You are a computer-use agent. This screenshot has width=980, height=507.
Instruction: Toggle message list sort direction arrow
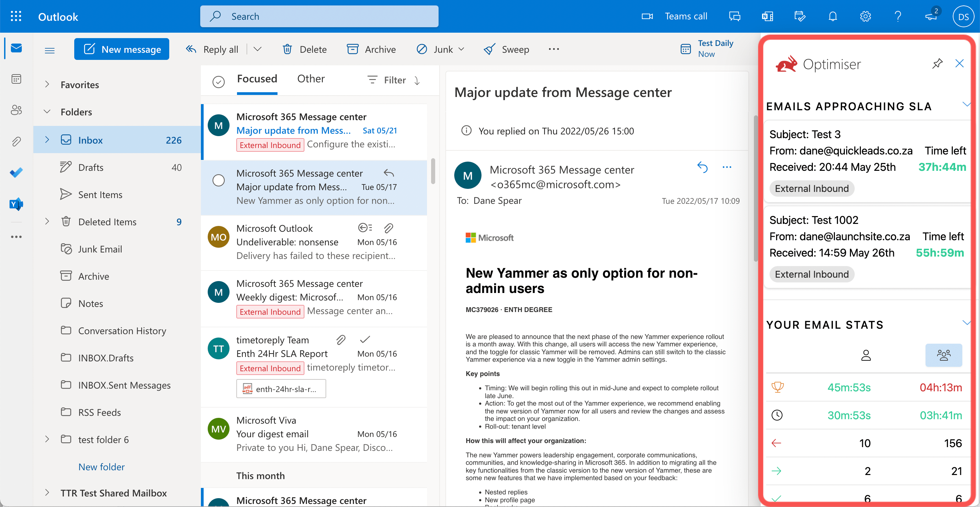click(417, 81)
